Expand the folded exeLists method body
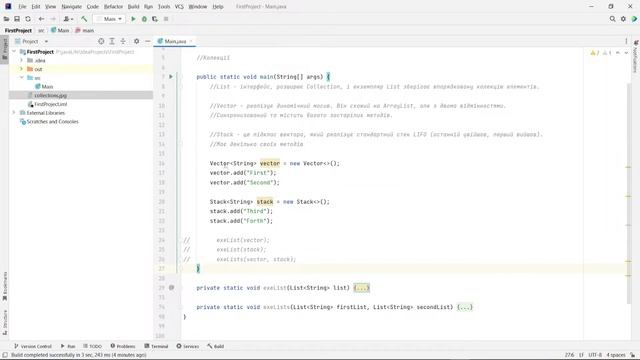Screen dimensions: 640x360 [x=464, y=307]
